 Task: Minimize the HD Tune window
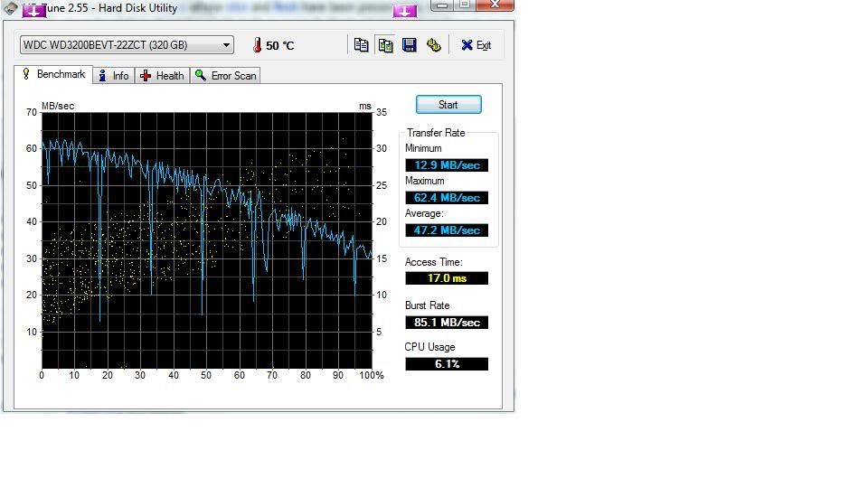(x=442, y=5)
